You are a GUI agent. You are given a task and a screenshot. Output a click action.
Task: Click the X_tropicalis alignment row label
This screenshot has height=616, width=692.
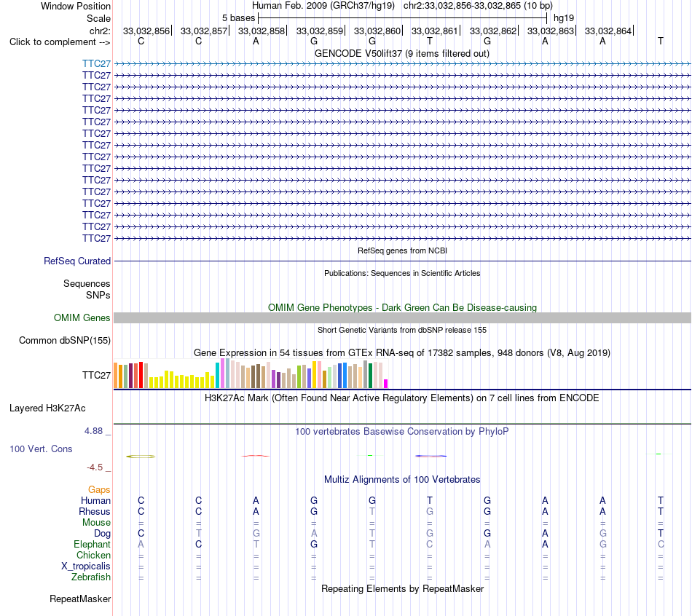(x=86, y=566)
